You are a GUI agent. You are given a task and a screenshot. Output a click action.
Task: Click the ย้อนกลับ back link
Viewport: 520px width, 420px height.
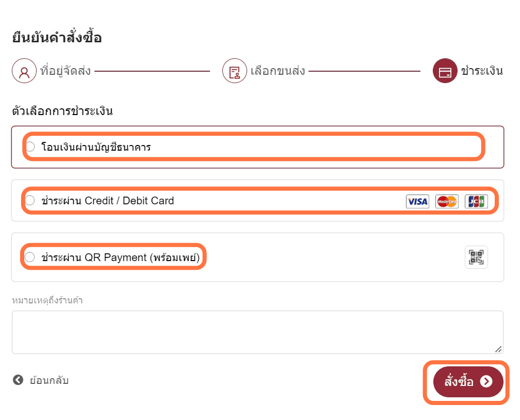click(x=49, y=380)
